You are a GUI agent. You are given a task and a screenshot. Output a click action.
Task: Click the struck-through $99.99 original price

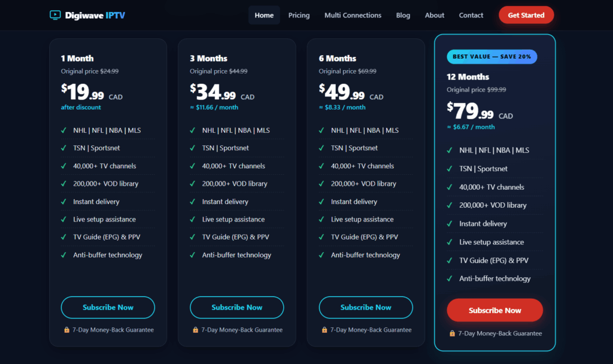[496, 90]
